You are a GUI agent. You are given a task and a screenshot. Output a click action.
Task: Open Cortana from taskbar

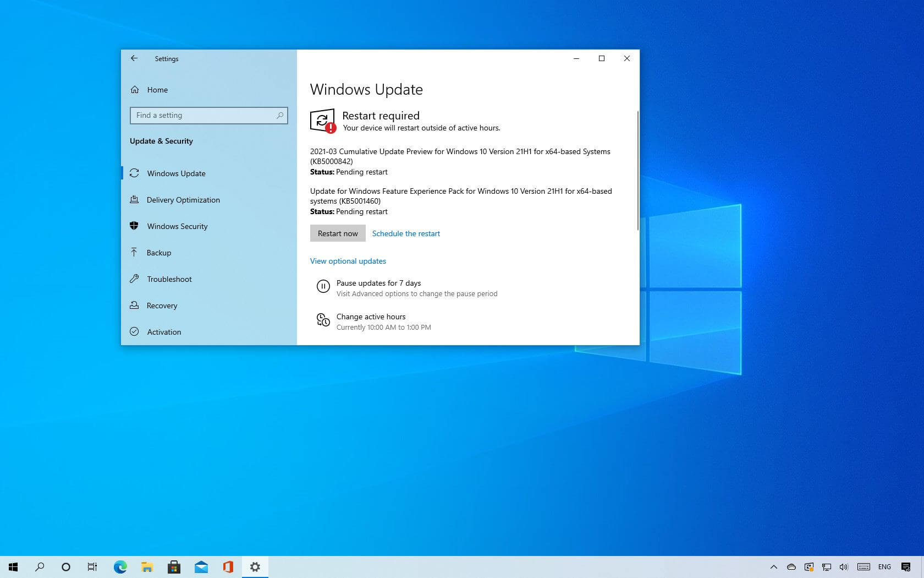coord(66,567)
